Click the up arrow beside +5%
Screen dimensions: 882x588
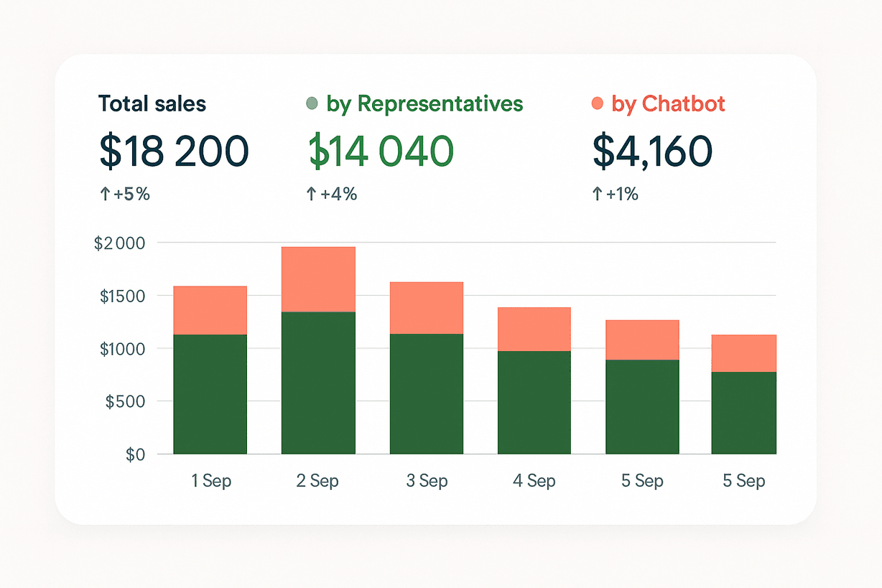click(x=103, y=193)
